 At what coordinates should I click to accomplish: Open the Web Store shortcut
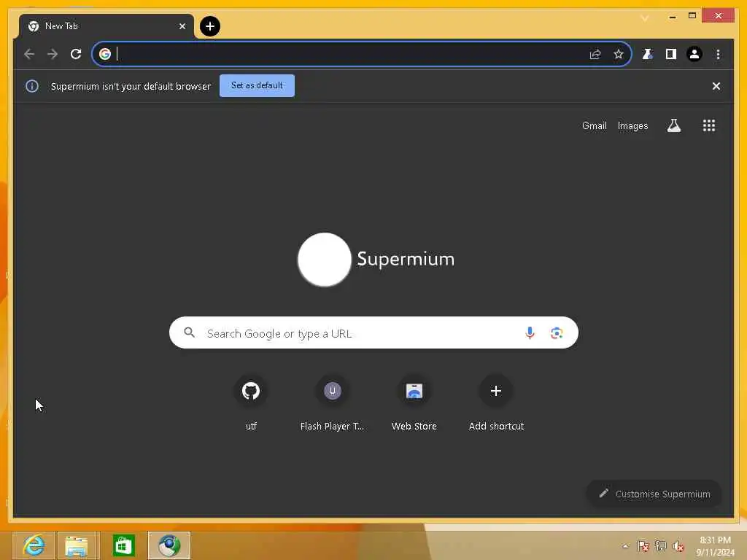[414, 402]
